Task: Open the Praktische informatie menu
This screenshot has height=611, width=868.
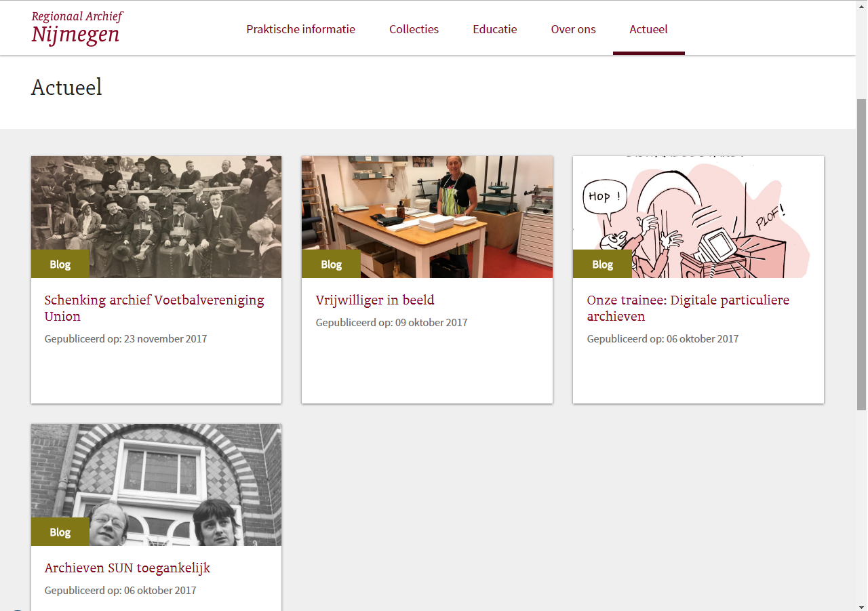Action: click(x=300, y=29)
